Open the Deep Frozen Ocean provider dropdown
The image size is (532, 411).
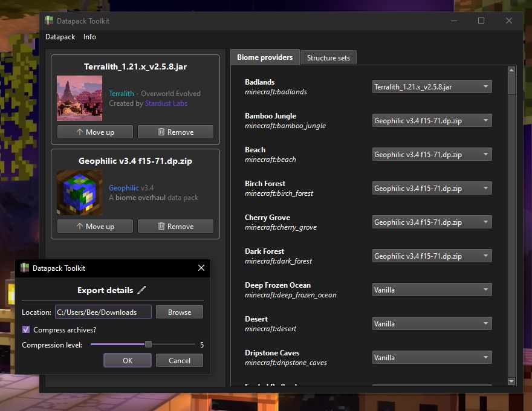click(x=432, y=290)
